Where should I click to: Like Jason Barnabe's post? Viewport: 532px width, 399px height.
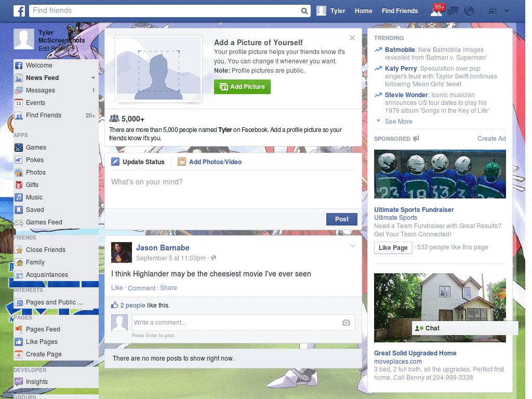pyautogui.click(x=117, y=288)
